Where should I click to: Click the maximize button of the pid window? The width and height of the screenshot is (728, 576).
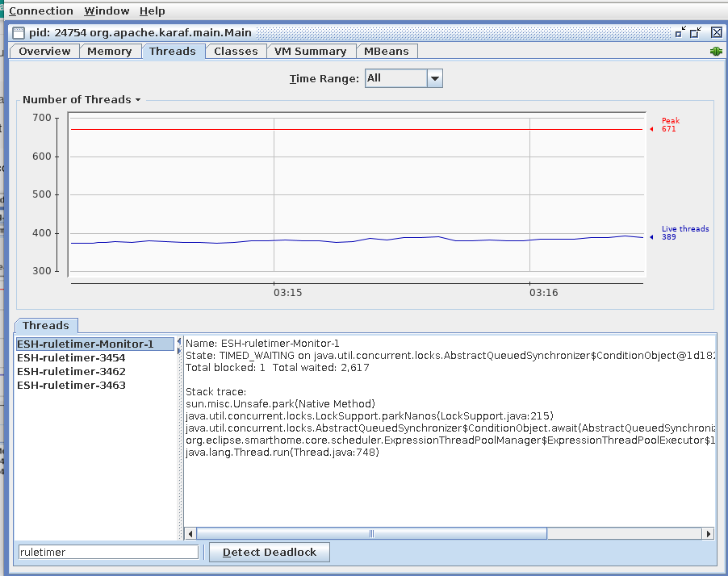697,32
